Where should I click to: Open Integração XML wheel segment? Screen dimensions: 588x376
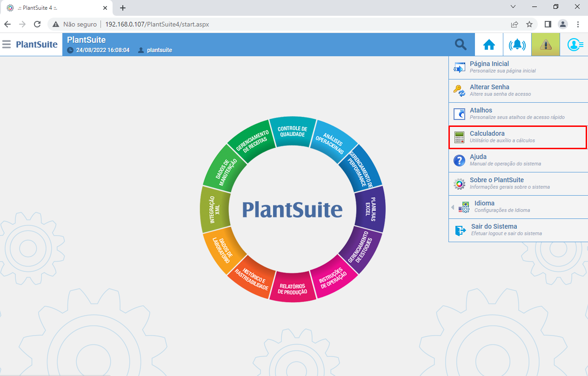[214, 210]
